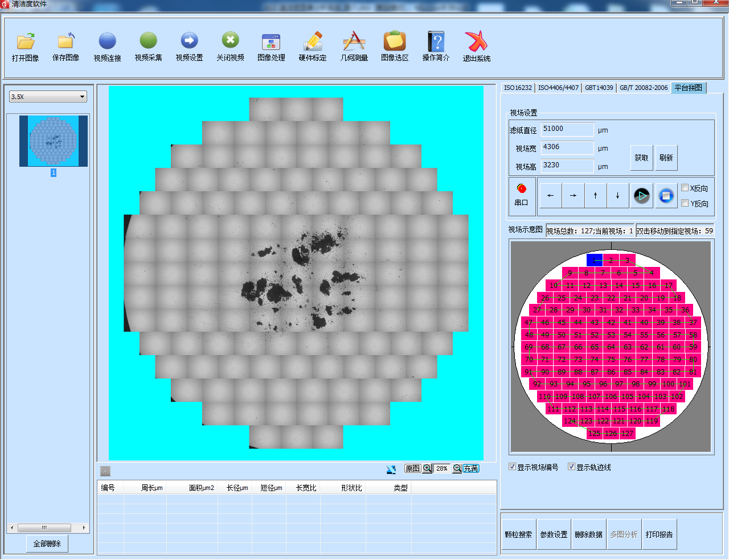
Task: Uncheck 显示视场编号 option
Action: click(x=513, y=467)
